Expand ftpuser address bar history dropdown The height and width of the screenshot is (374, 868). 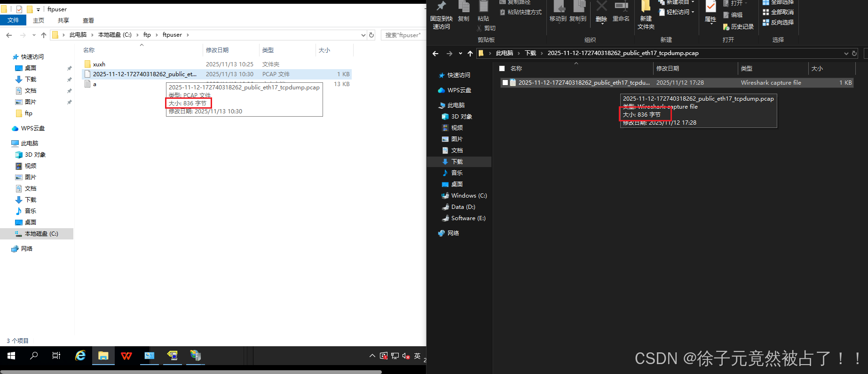363,35
